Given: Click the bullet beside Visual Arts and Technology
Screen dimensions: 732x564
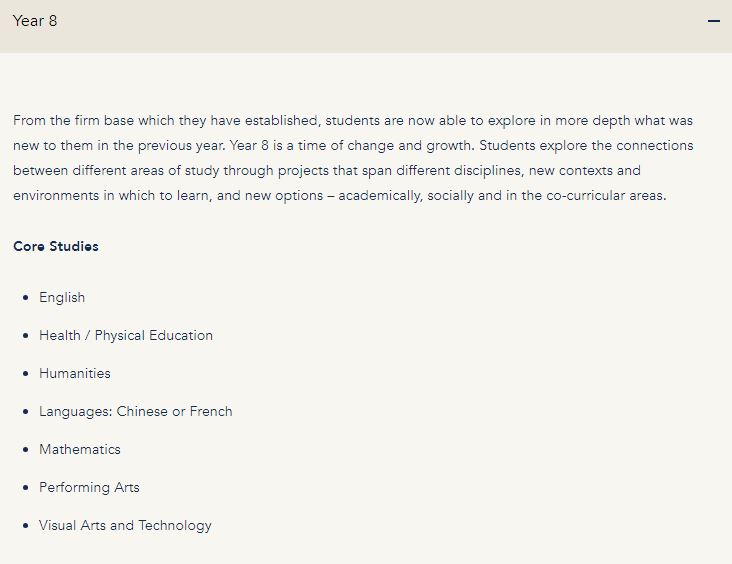Looking at the screenshot, I should click(26, 526).
